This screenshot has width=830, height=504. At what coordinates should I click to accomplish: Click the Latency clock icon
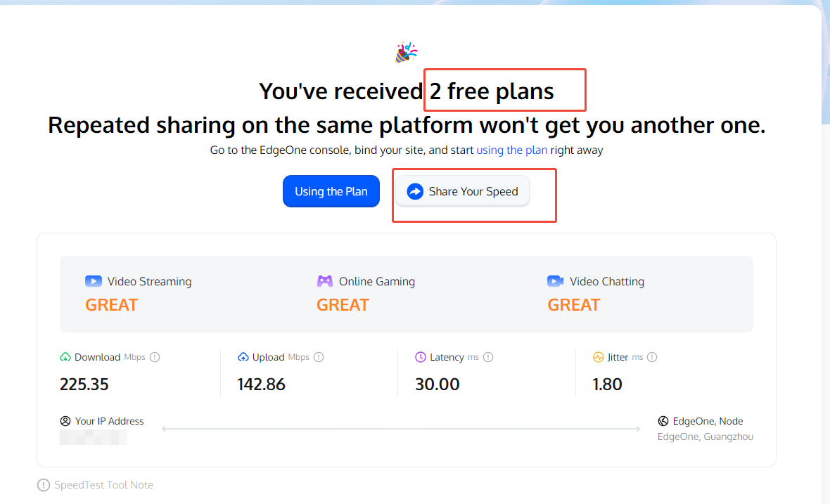pos(421,357)
